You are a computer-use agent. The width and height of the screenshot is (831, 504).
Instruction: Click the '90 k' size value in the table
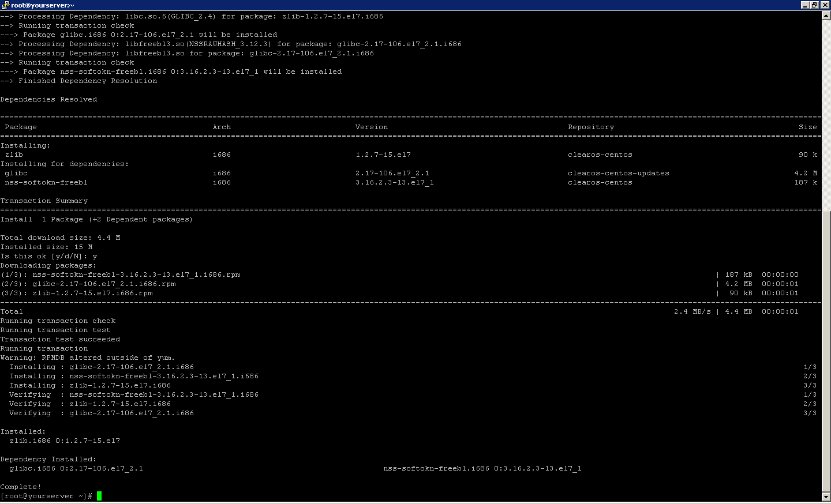point(808,155)
